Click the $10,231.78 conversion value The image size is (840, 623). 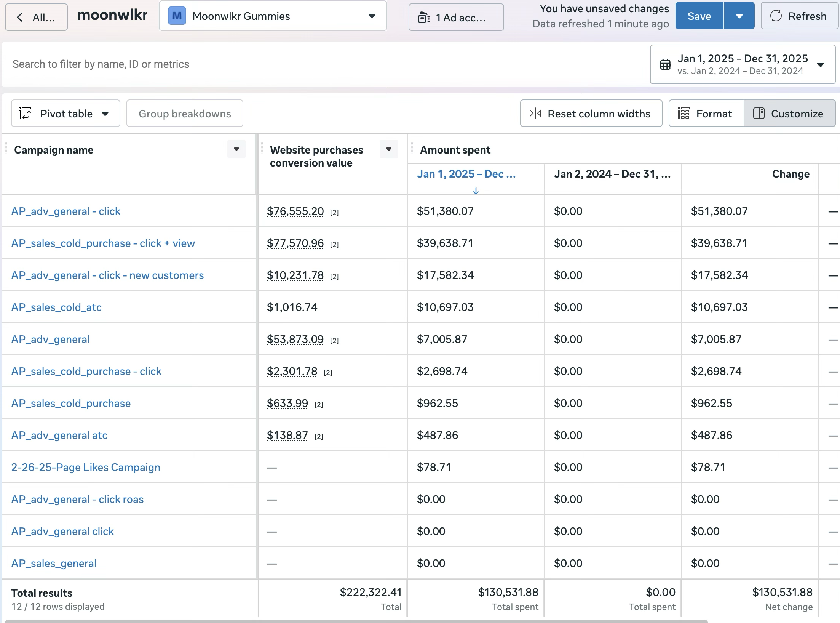pyautogui.click(x=295, y=275)
